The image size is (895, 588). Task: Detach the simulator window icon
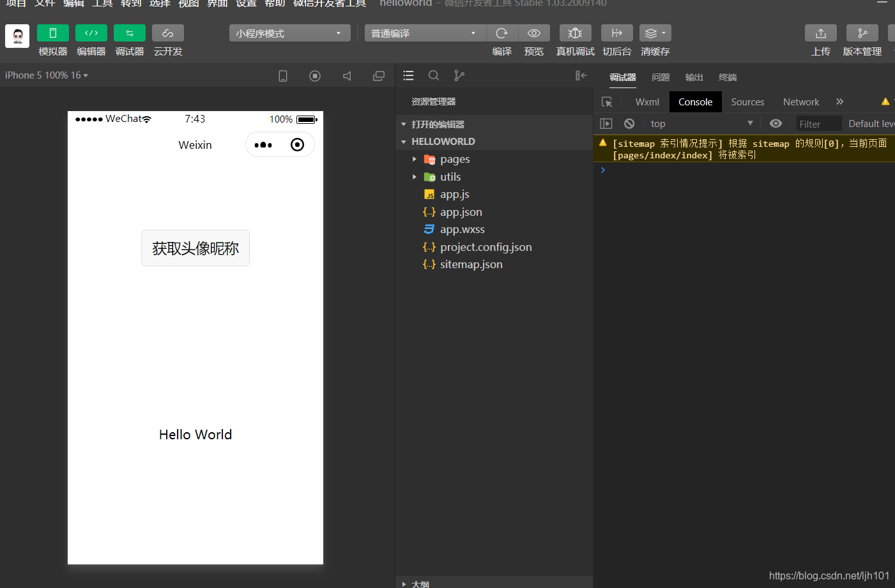click(379, 76)
